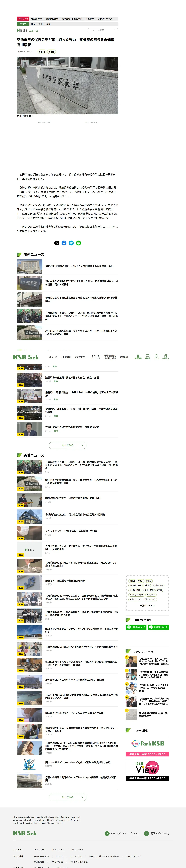
Task: Open the イベント プレゼント header menu
Action: [x=95, y=357]
